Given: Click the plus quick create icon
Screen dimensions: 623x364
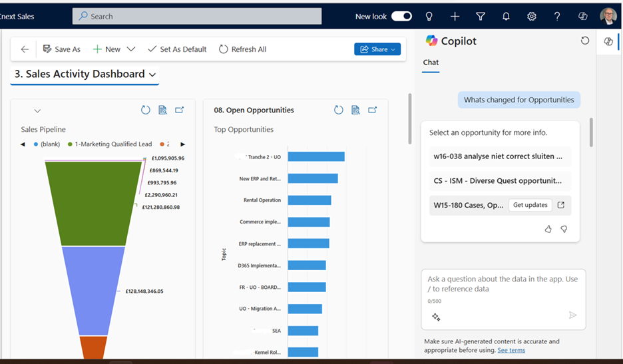Looking at the screenshot, I should pyautogui.click(x=455, y=17).
